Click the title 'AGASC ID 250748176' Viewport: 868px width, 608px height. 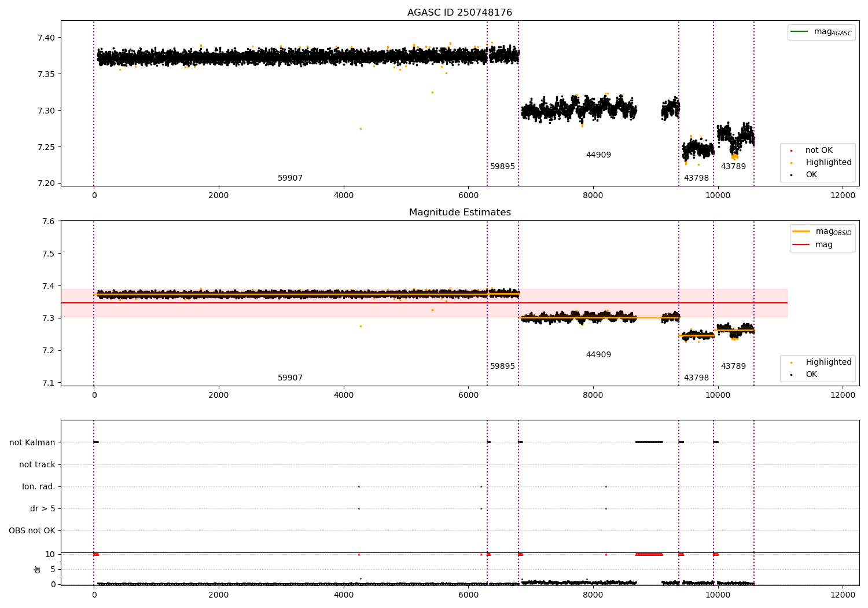click(459, 13)
